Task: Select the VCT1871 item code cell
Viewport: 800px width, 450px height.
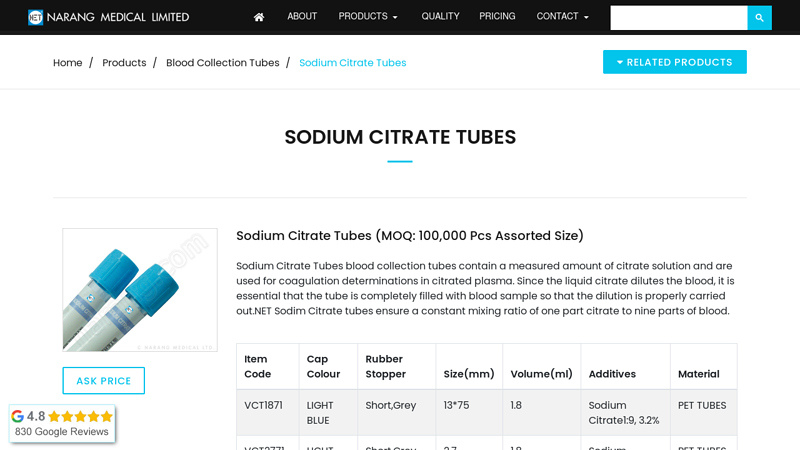Action: (267, 413)
